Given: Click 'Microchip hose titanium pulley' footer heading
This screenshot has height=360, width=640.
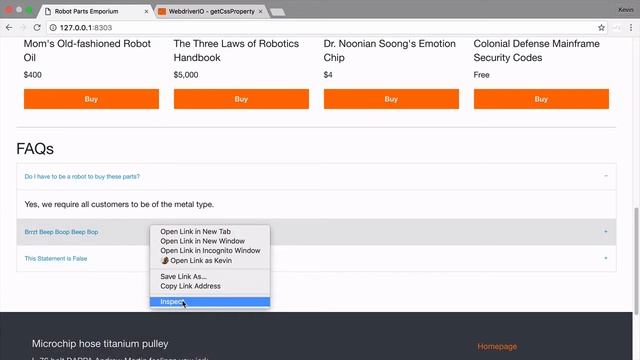Looking at the screenshot, I should click(100, 344).
